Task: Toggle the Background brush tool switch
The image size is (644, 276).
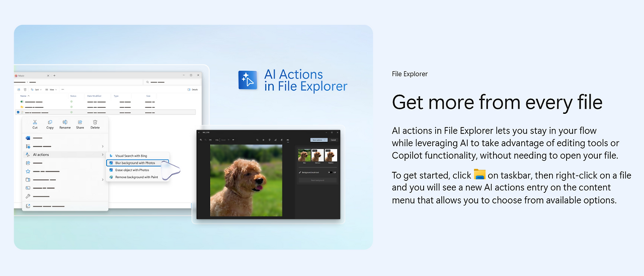Action: tap(330, 172)
